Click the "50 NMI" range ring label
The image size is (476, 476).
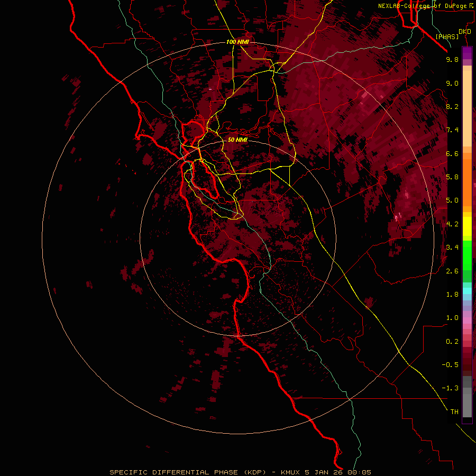237,140
